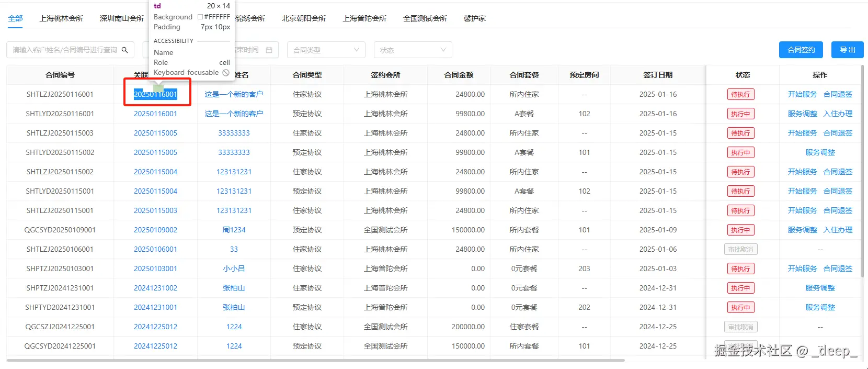Viewport: 868px width, 369px height.
Task: Click 审批取消 tag in row SHTLZJ20250106001
Action: (x=740, y=249)
